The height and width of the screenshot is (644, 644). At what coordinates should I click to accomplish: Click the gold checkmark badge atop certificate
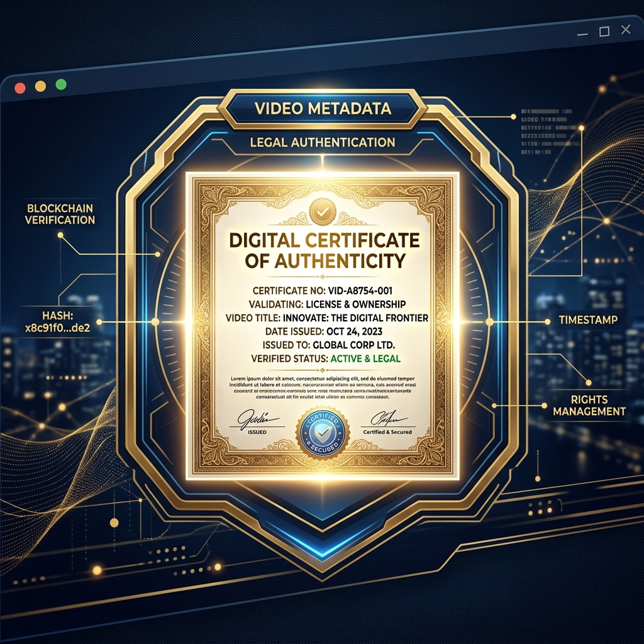323,212
